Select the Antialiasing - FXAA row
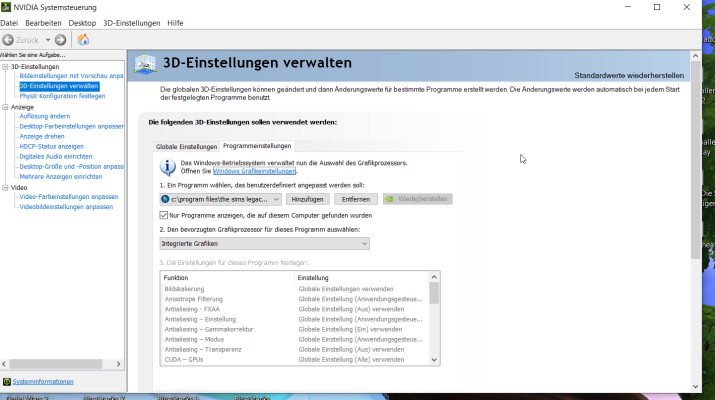The image size is (715, 400). tap(295, 309)
